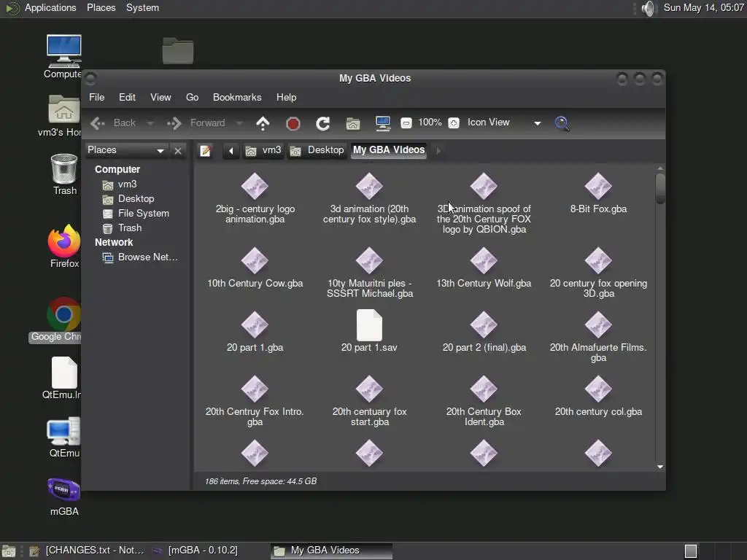
Task: Click left arrow of path bar
Action: pyautogui.click(x=231, y=151)
